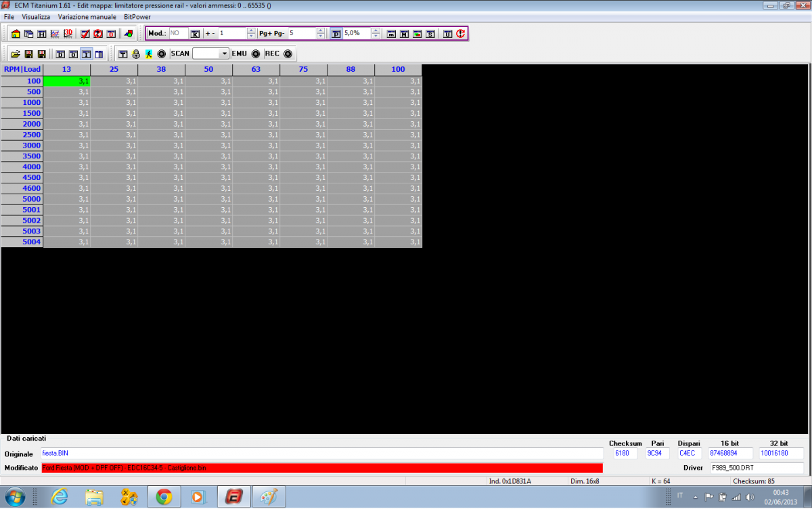This screenshot has height=509, width=812.
Task: Click the colored shapes toolbar icon
Action: pyautogui.click(x=129, y=33)
